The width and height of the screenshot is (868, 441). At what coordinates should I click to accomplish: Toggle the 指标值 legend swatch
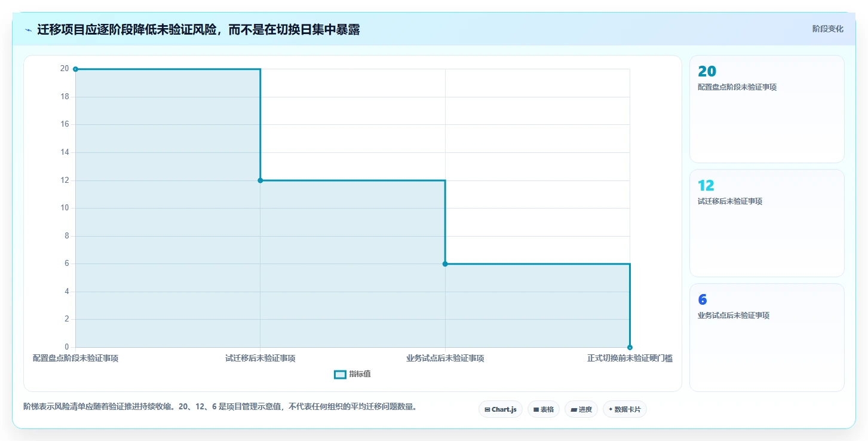(x=340, y=374)
